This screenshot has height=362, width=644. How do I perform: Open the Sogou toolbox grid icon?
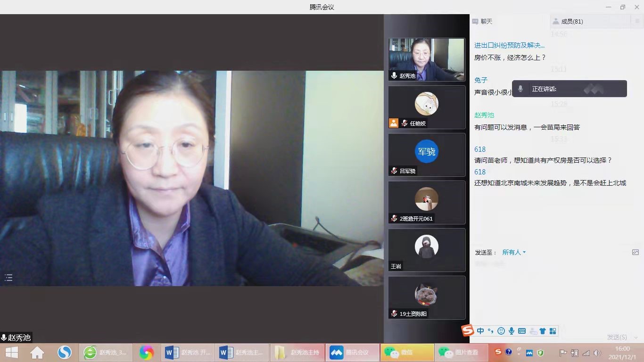[553, 331]
